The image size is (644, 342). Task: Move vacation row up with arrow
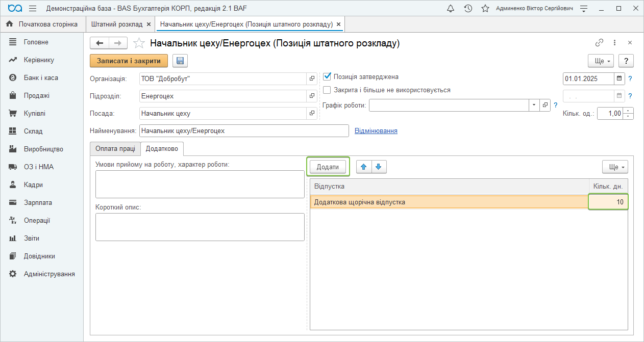pyautogui.click(x=364, y=167)
